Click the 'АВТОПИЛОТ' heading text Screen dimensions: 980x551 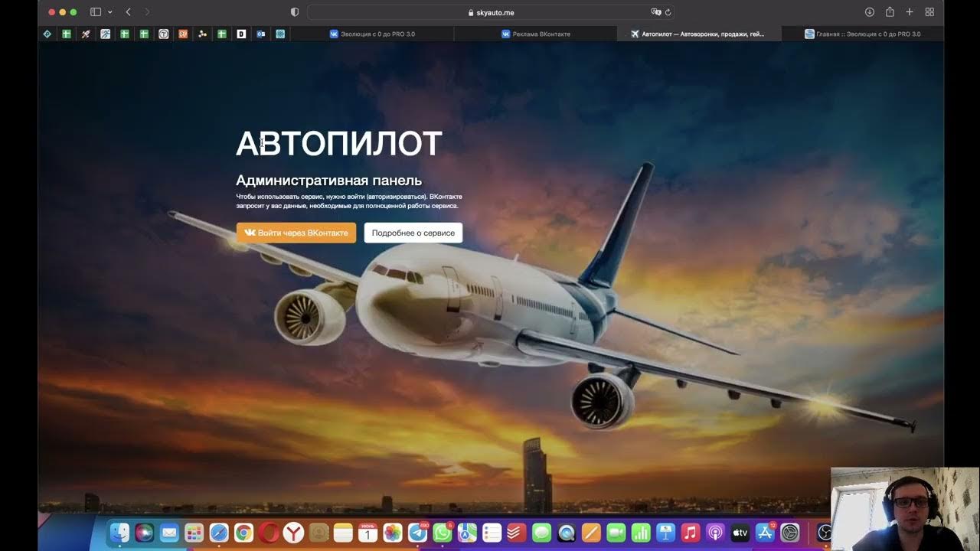pyautogui.click(x=339, y=144)
